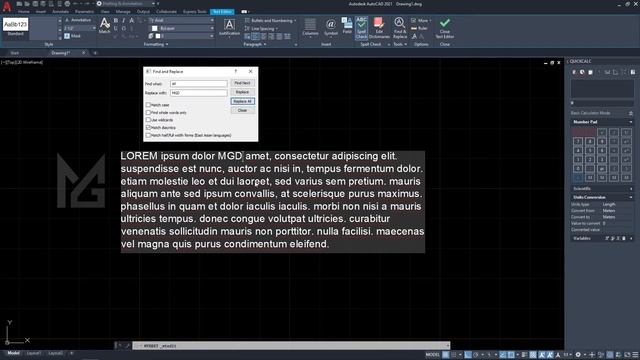Click the Replace with input field
The image size is (640, 360).
click(198, 93)
